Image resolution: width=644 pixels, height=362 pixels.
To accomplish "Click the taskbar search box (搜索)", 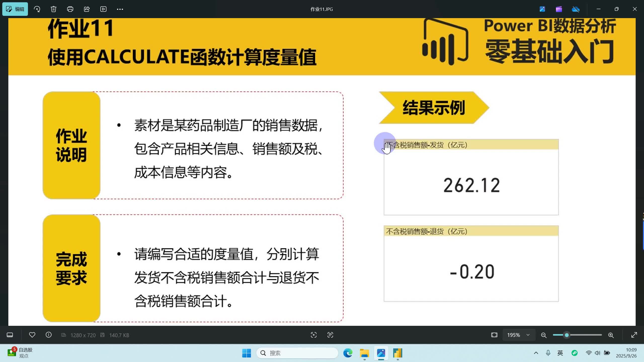I will tap(297, 353).
